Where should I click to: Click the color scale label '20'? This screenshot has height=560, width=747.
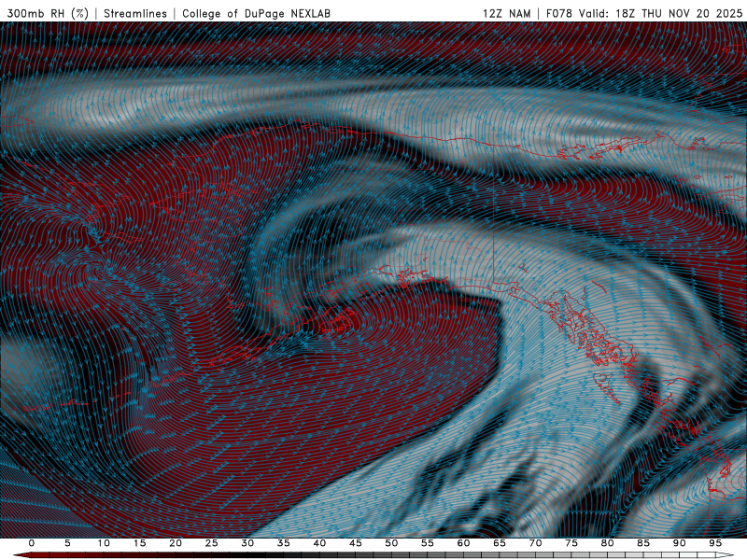click(x=176, y=543)
